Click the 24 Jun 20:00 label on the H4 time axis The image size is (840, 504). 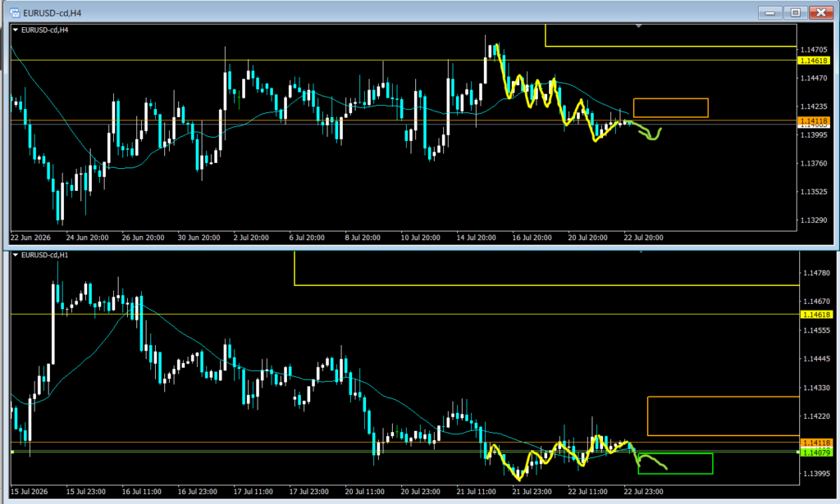(87, 238)
